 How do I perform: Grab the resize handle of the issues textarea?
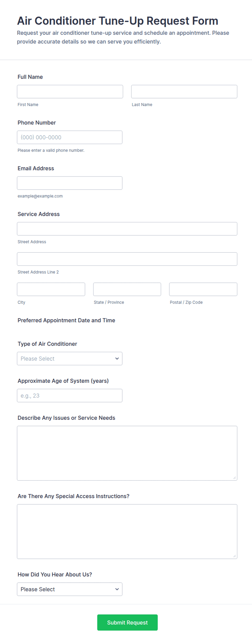click(x=234, y=478)
